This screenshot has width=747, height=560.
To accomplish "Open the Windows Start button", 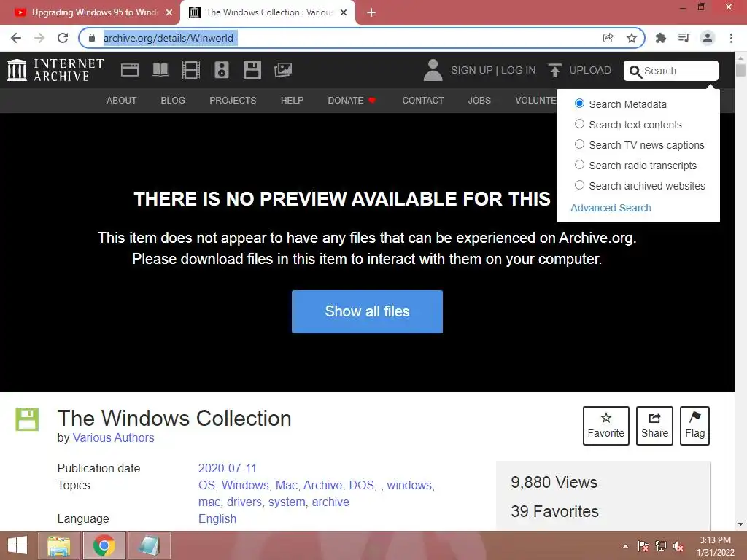I will pyautogui.click(x=18, y=545).
